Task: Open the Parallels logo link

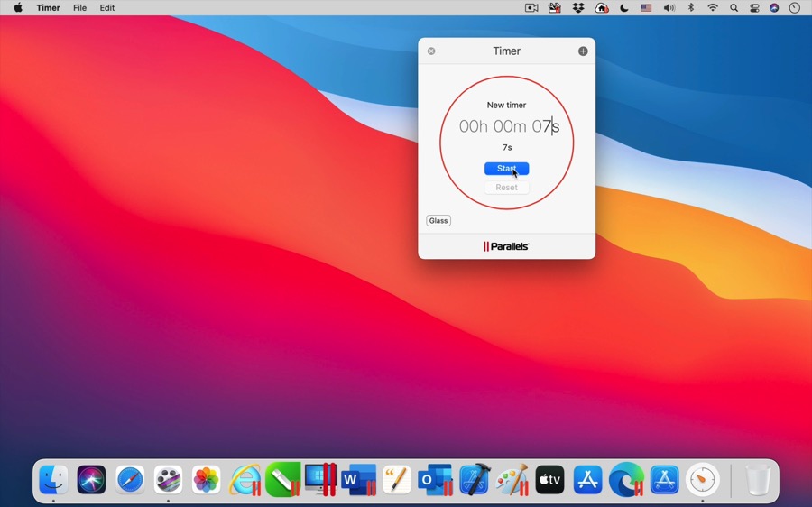Action: tap(506, 246)
